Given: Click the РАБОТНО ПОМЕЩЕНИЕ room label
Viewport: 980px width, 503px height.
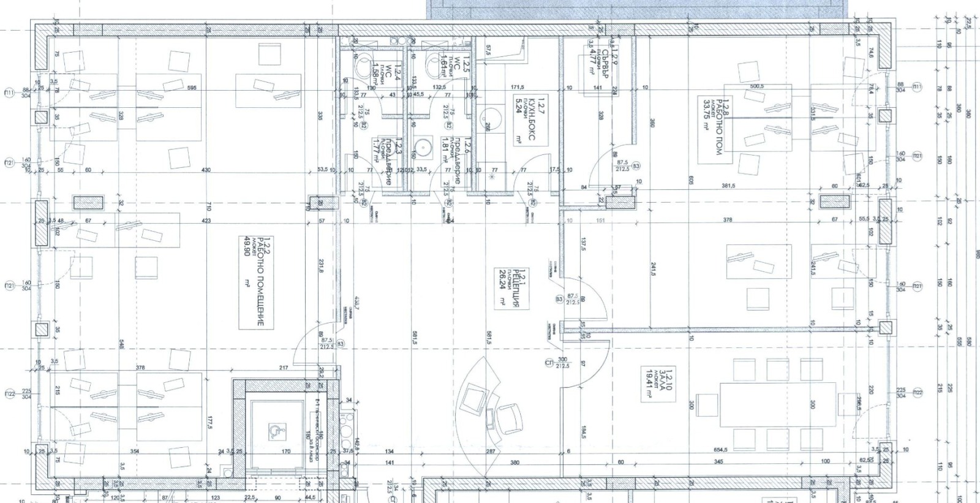Looking at the screenshot, I should click(260, 281).
